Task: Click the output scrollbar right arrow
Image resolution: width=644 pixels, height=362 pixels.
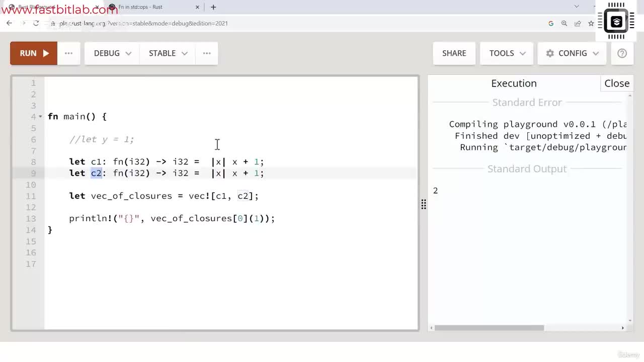Action: pyautogui.click(x=622, y=328)
